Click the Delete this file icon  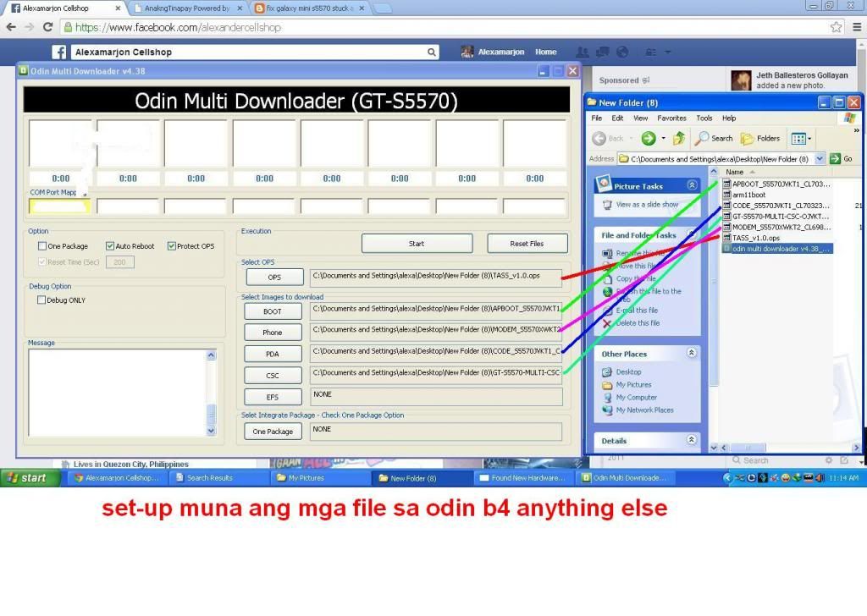[x=607, y=323]
